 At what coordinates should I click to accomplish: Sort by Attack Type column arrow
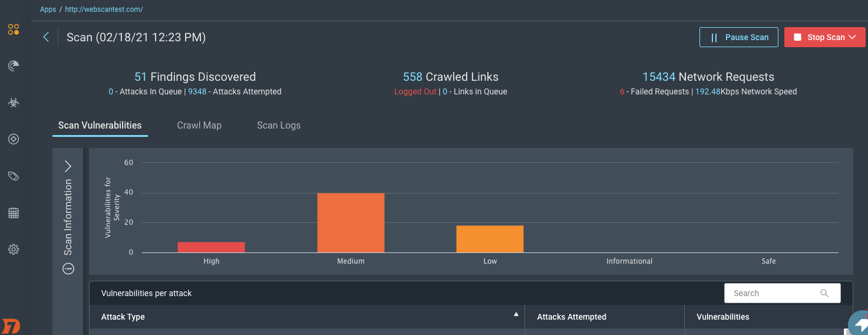(x=516, y=314)
